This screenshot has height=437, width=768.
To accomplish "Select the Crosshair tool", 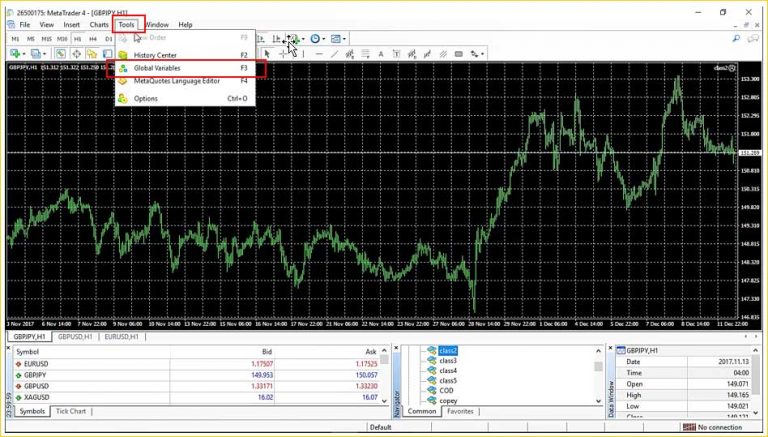I will pyautogui.click(x=283, y=54).
